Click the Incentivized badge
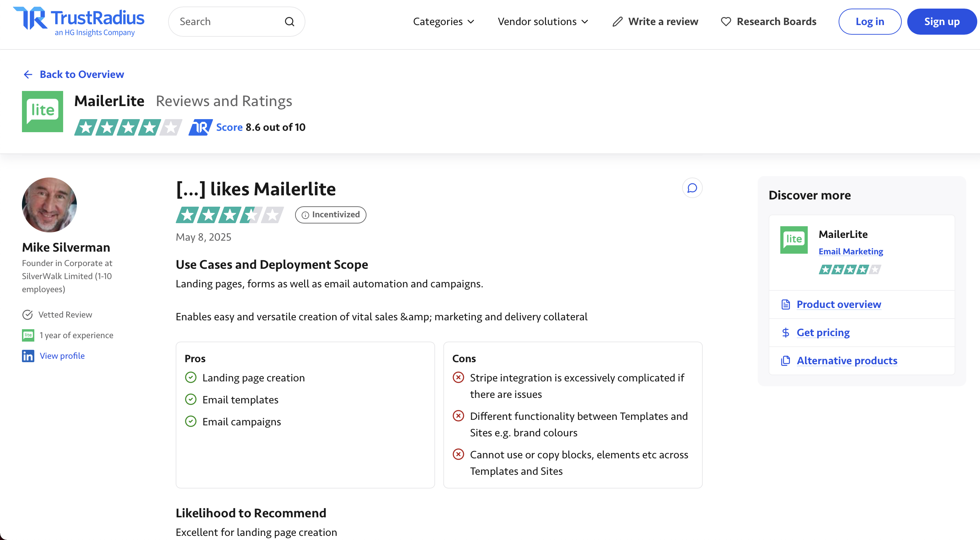Viewport: 980px width, 540px height. pyautogui.click(x=330, y=215)
